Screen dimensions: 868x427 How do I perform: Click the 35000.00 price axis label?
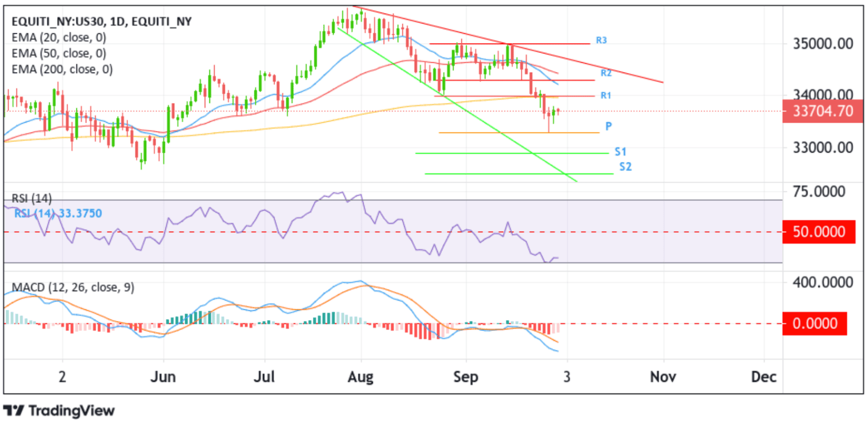point(823,44)
